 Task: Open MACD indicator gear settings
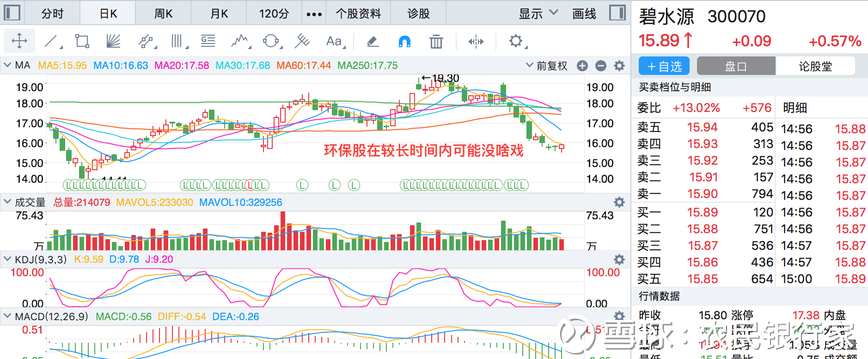click(619, 316)
